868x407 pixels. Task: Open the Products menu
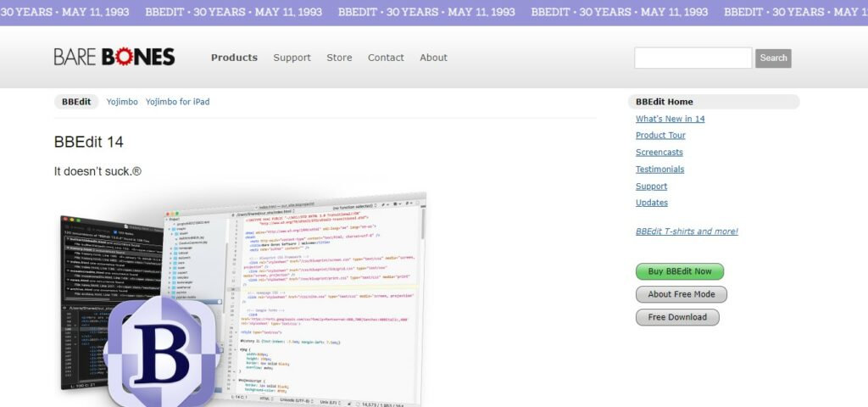(234, 58)
